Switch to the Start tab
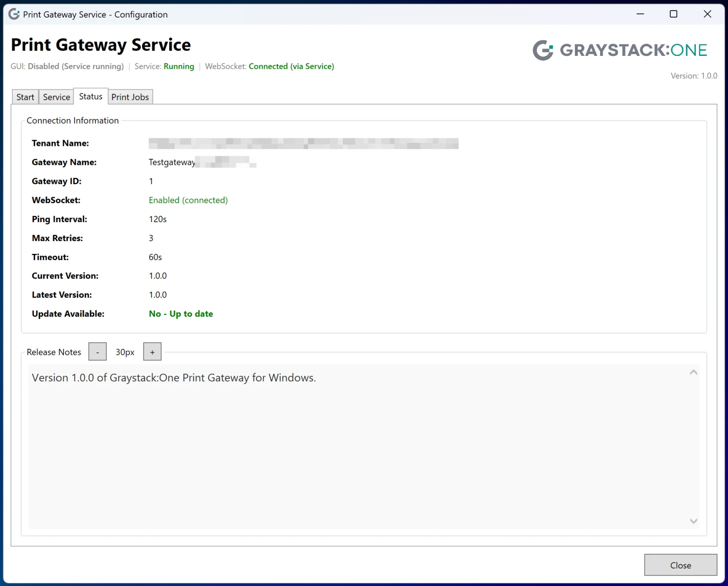The height and width of the screenshot is (586, 728). point(25,97)
